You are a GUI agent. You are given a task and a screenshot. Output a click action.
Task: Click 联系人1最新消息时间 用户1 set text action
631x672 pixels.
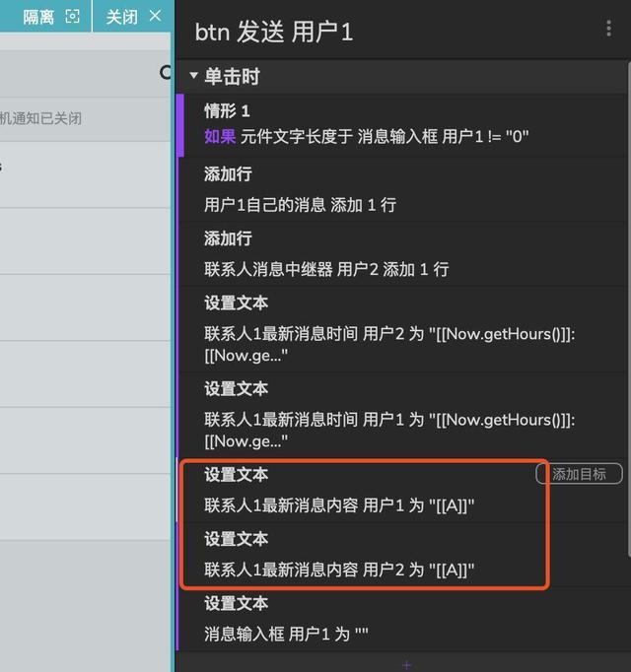click(389, 430)
